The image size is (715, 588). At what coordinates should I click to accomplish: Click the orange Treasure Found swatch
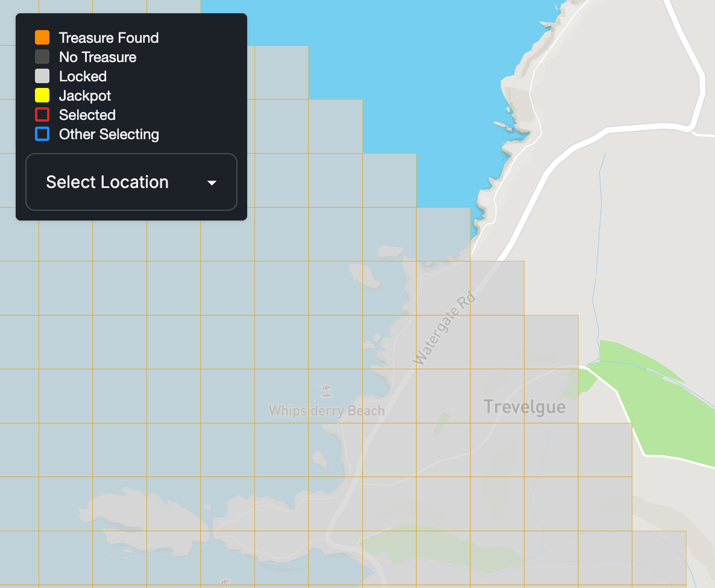tap(42, 37)
